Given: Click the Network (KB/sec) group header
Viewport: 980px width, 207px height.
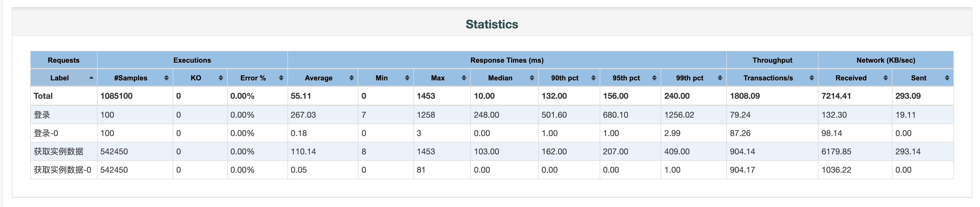Looking at the screenshot, I should [886, 60].
